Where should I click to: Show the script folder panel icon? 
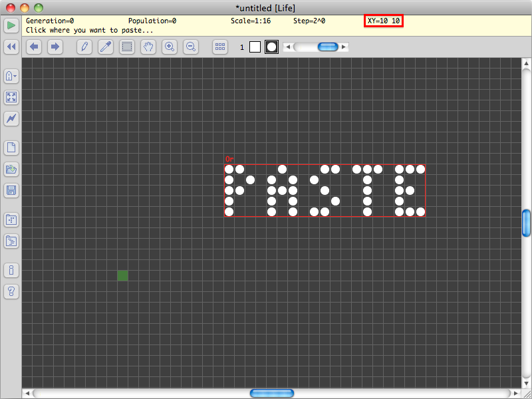(11, 241)
